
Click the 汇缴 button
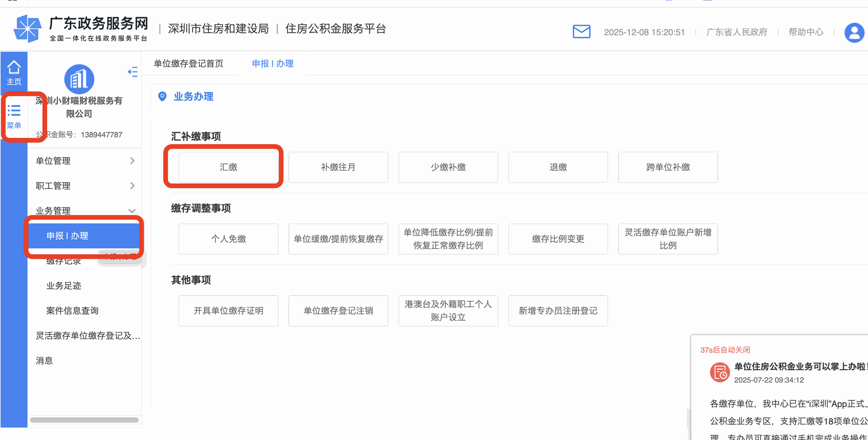coord(228,167)
